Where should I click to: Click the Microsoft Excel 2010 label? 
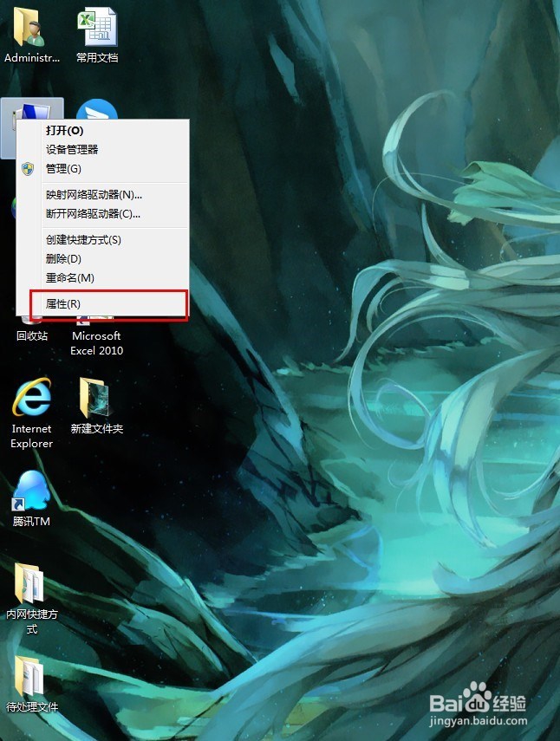96,343
